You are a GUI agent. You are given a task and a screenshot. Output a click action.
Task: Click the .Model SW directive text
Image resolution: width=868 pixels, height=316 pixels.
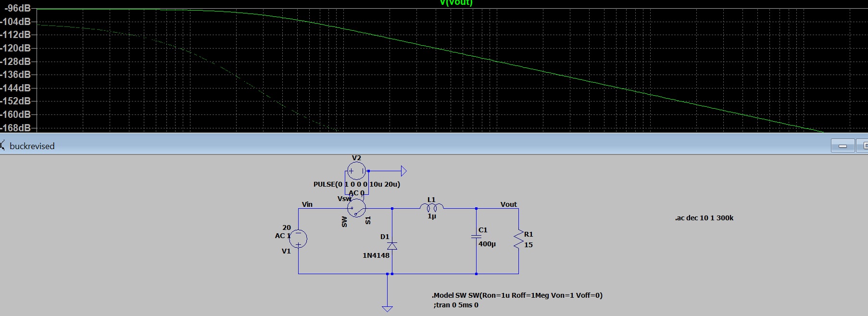(517, 295)
